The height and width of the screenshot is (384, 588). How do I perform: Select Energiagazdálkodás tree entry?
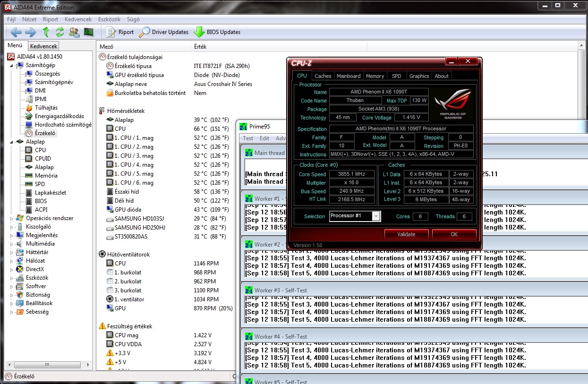pyautogui.click(x=60, y=116)
